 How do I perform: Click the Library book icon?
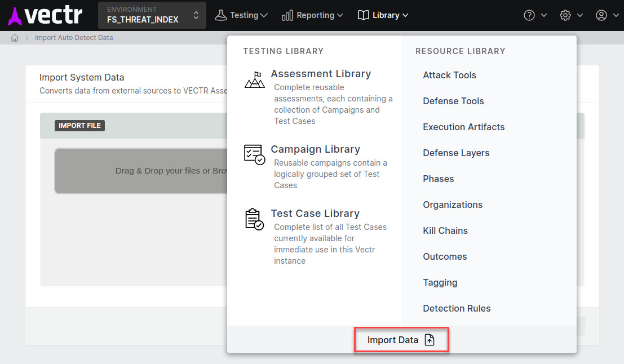(364, 15)
